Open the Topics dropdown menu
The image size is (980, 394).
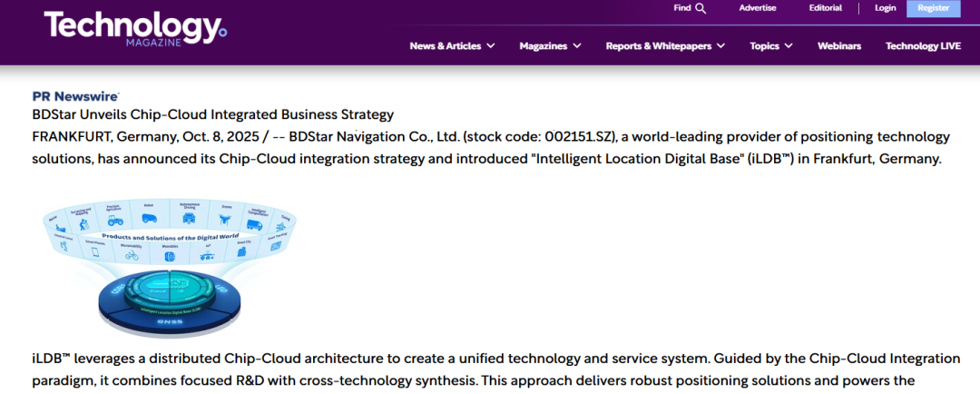pos(771,45)
